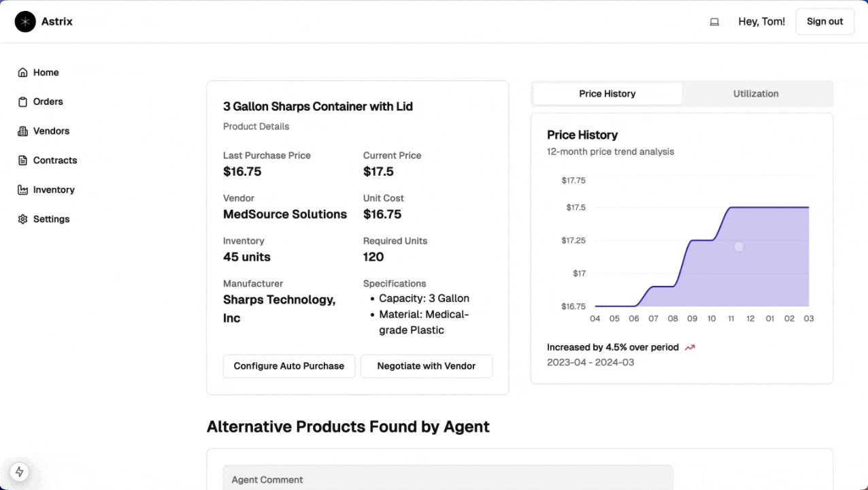Click the Astrix logo icon
Image resolution: width=868 pixels, height=490 pixels.
coord(25,22)
